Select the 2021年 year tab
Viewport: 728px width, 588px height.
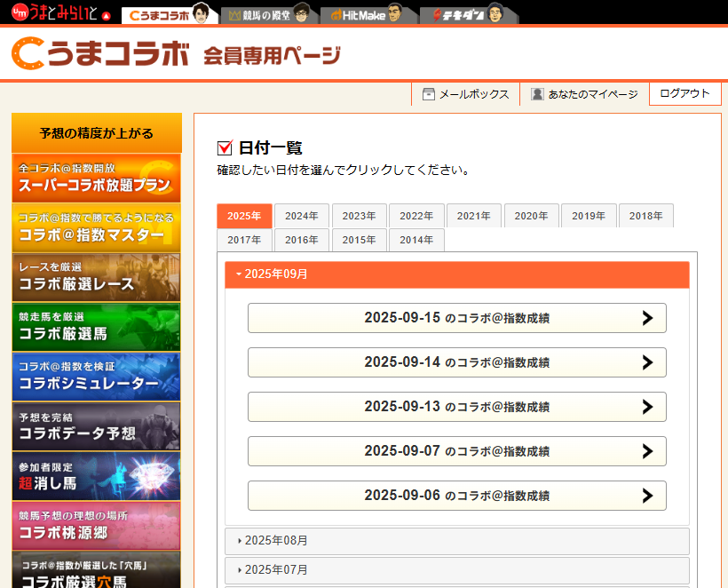pyautogui.click(x=473, y=216)
